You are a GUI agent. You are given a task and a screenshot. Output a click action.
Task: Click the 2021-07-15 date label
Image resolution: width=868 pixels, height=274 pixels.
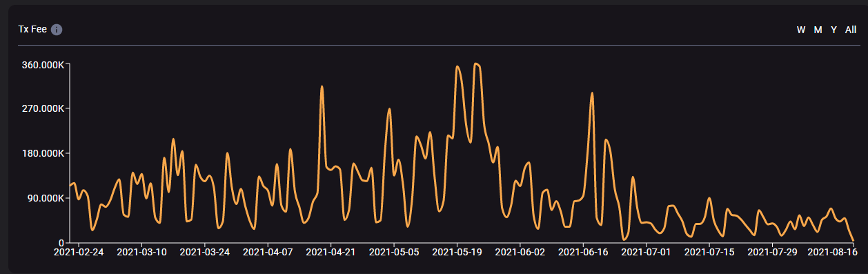709,253
